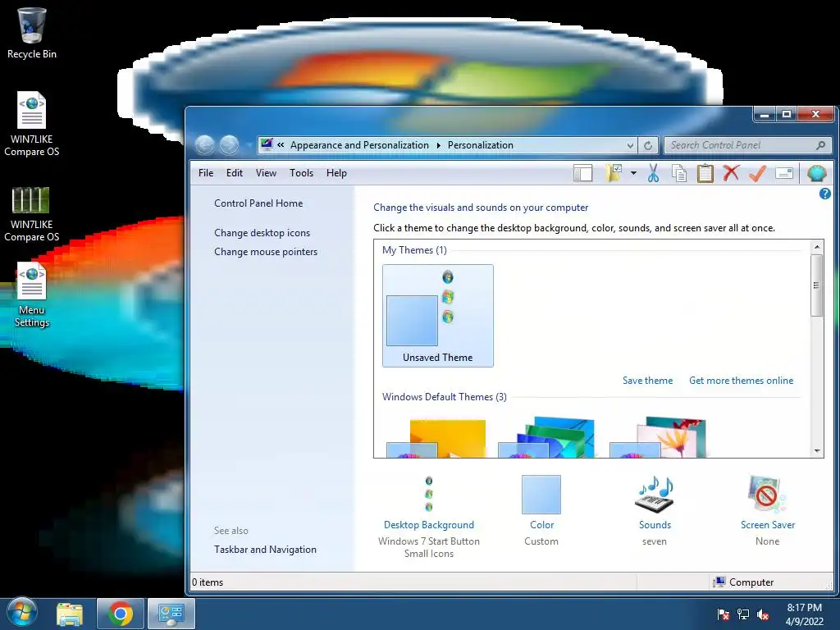Open the Edit menu

234,173
